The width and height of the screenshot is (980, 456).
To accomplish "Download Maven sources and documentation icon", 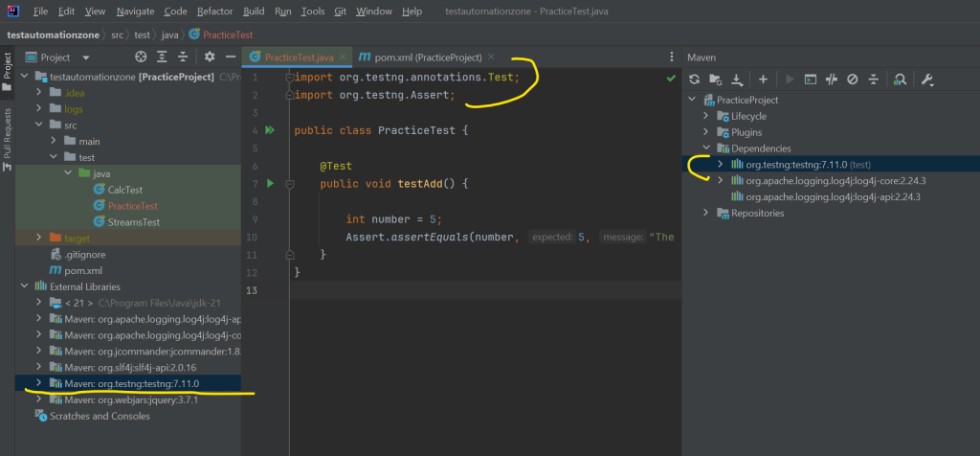I will tap(737, 80).
